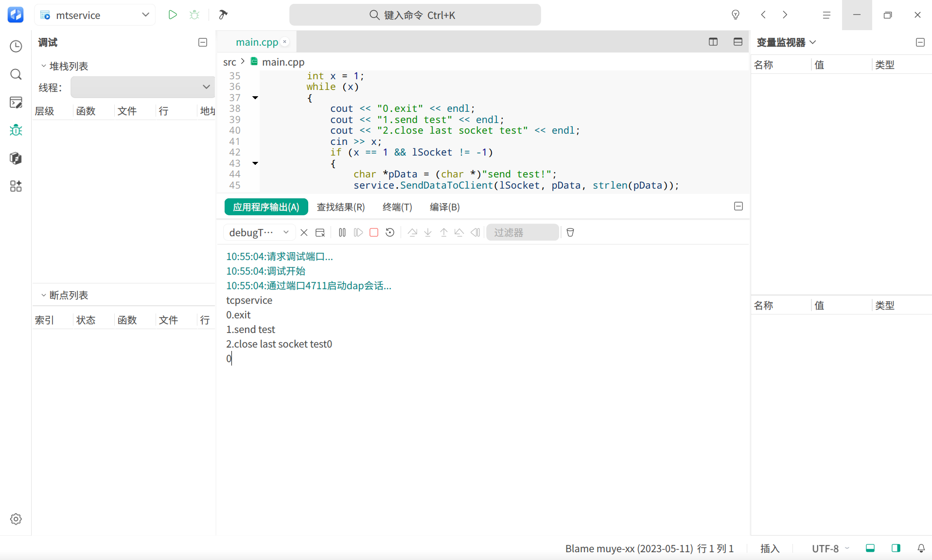Collapse the 调试 panel with minus icon
The height and width of the screenshot is (560, 932).
203,42
